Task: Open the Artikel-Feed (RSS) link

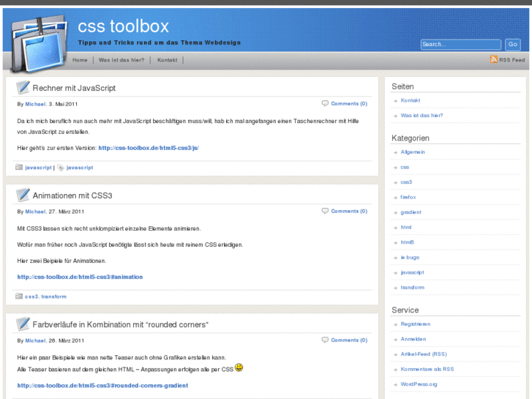Action: click(x=424, y=354)
